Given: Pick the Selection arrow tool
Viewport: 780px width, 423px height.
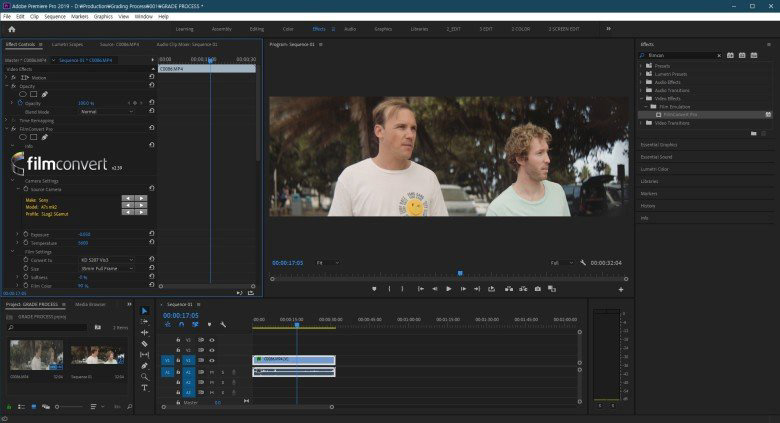Looking at the screenshot, I should [x=145, y=310].
